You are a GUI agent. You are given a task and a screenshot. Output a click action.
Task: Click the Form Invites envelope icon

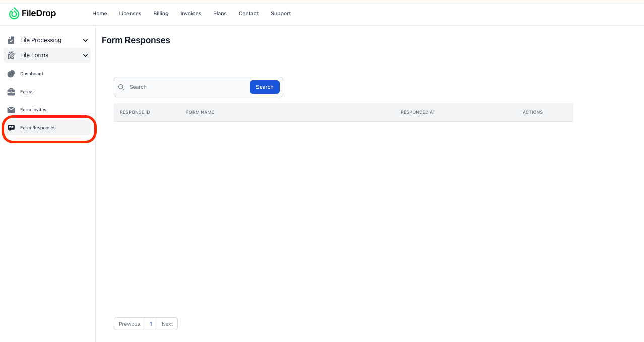pyautogui.click(x=11, y=110)
